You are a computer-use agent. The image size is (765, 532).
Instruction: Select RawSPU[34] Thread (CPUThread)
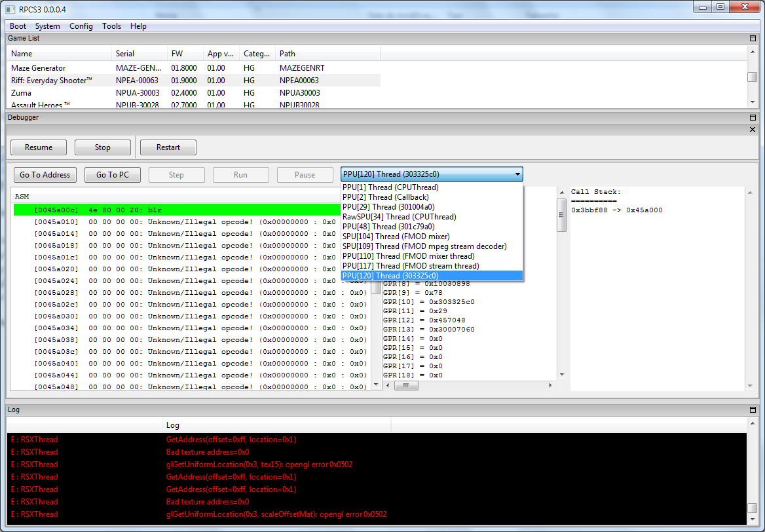pyautogui.click(x=399, y=217)
